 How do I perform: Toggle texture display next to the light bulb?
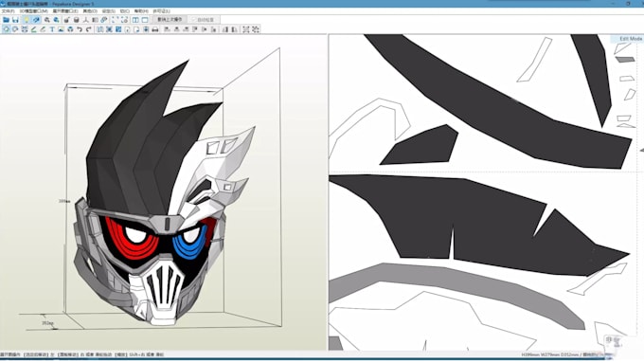36,20
